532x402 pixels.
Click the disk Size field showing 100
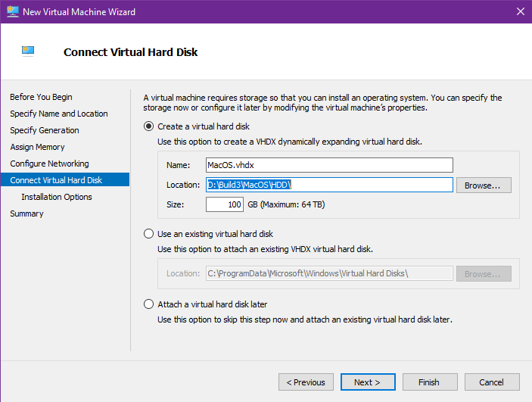pos(224,204)
